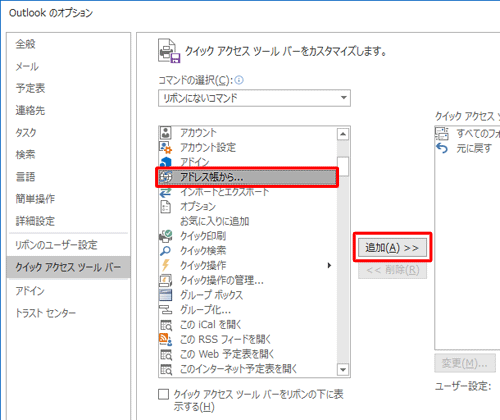Open the sidebar アドイン category
The width and height of the screenshot is (500, 420).
pos(30,291)
